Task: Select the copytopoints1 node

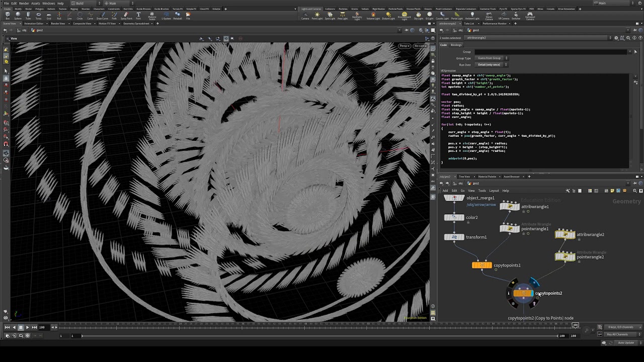Action: click(x=482, y=265)
